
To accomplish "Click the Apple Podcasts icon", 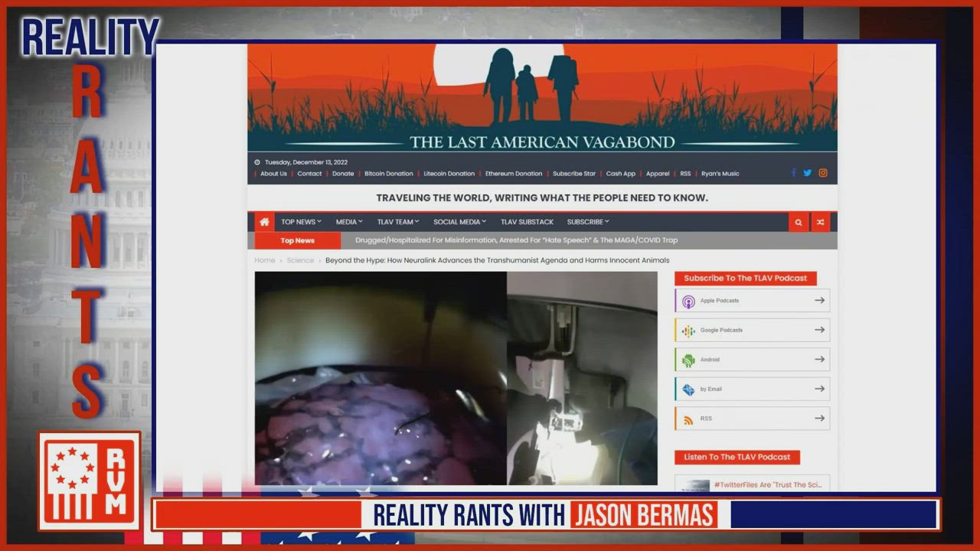I will [688, 301].
